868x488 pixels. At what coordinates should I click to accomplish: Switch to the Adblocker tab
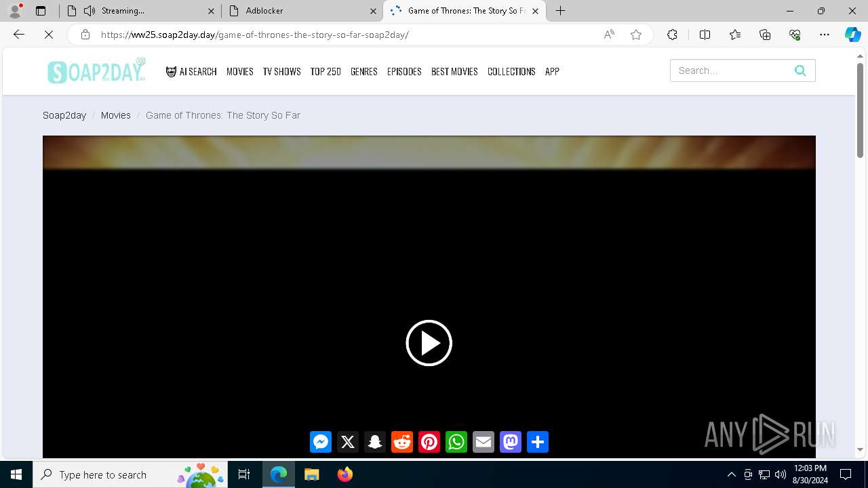302,11
